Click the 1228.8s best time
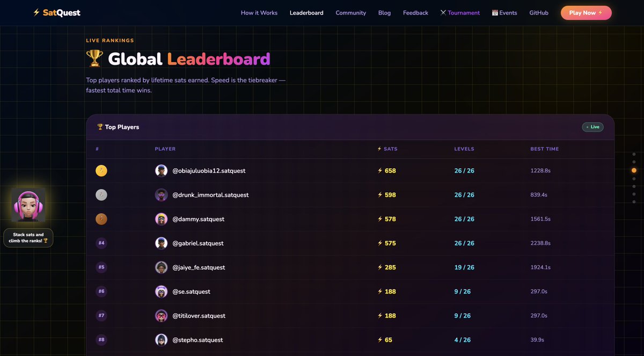Viewport: 644px width, 356px height. 540,171
